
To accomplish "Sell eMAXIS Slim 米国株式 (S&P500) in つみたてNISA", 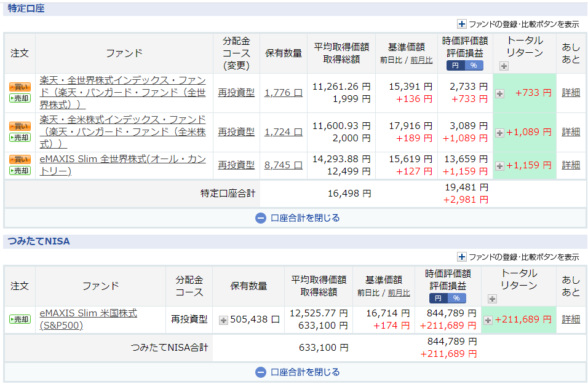I will pyautogui.click(x=20, y=319).
